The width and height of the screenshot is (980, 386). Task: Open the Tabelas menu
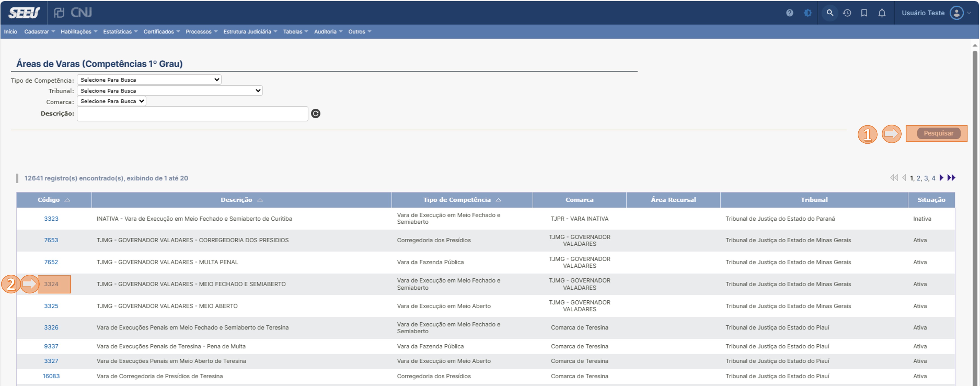(296, 32)
